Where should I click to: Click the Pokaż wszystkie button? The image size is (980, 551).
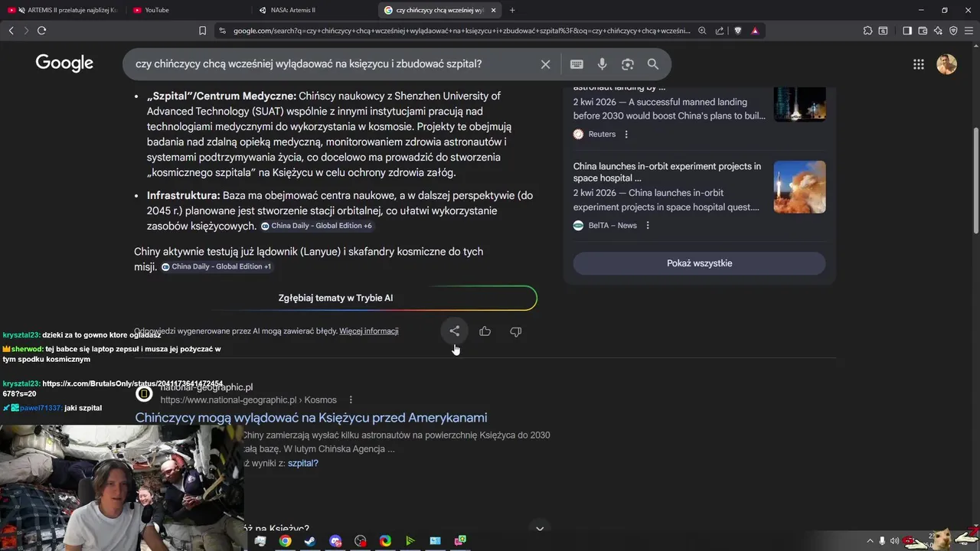click(699, 263)
